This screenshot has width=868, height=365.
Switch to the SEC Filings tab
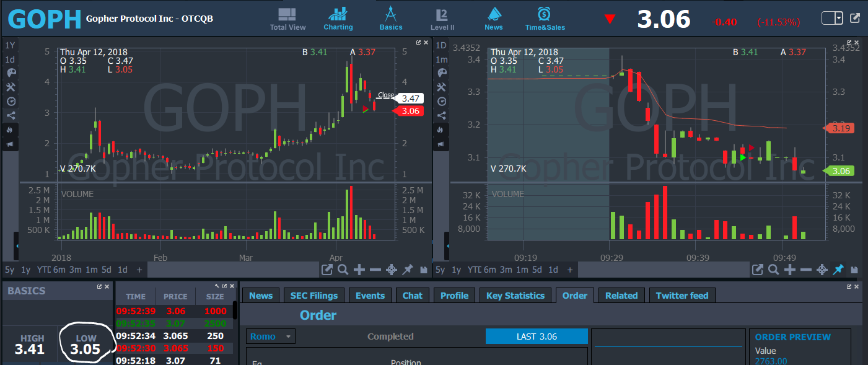tap(314, 296)
